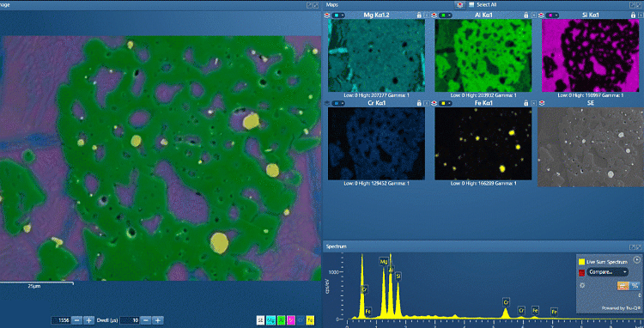Select the Mg Kα1,2 map thumbnail

coord(377,56)
